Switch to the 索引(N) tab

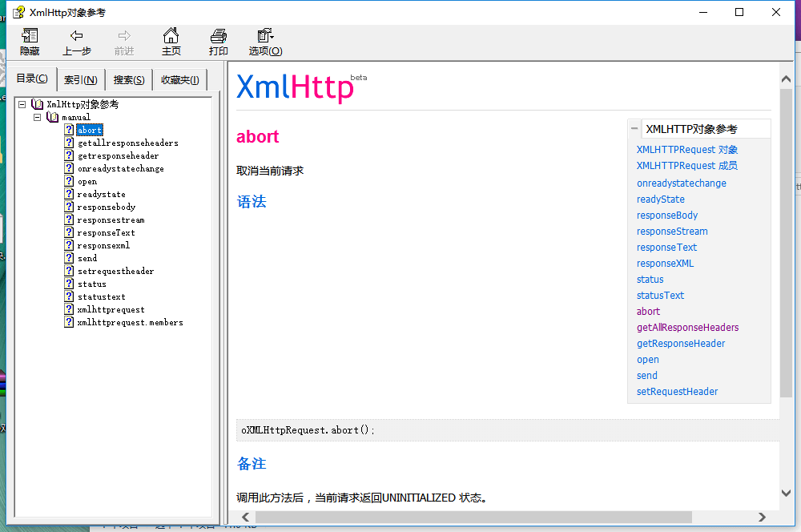pyautogui.click(x=80, y=79)
